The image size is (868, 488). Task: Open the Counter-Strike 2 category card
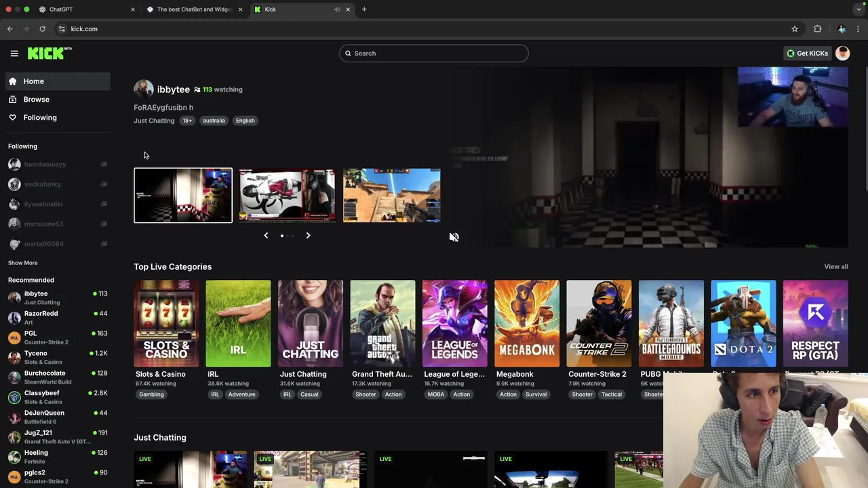(x=599, y=324)
